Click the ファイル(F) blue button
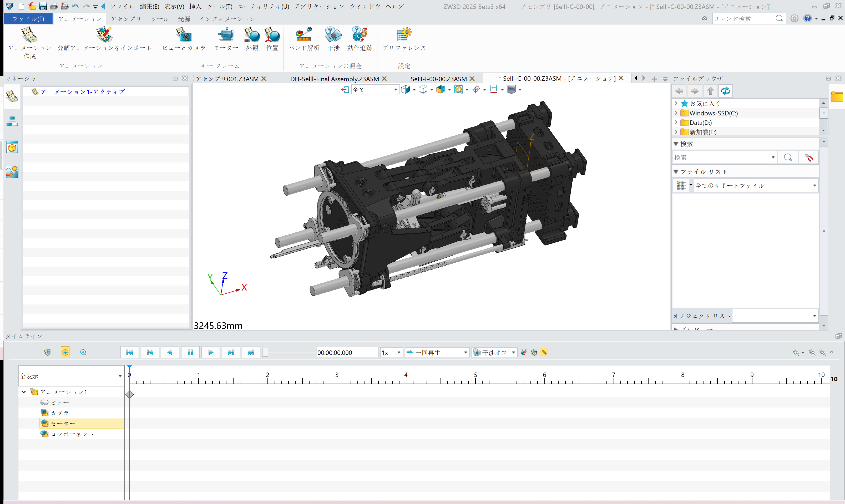The height and width of the screenshot is (504, 845). click(28, 19)
